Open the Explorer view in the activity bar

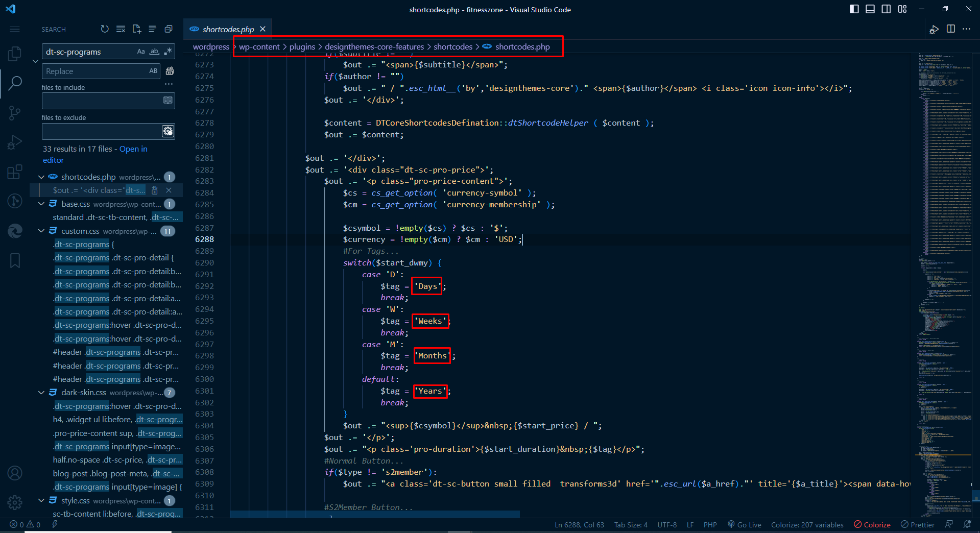15,54
